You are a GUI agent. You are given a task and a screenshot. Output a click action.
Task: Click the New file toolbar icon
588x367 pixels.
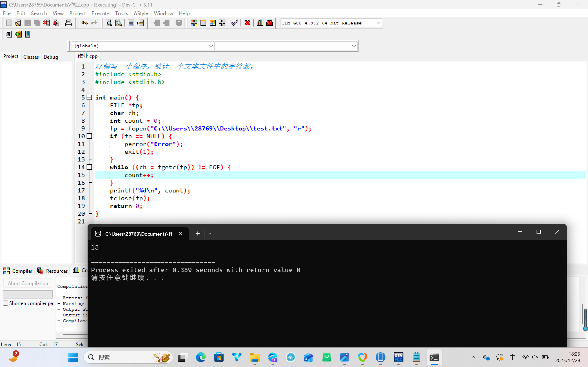(x=9, y=23)
